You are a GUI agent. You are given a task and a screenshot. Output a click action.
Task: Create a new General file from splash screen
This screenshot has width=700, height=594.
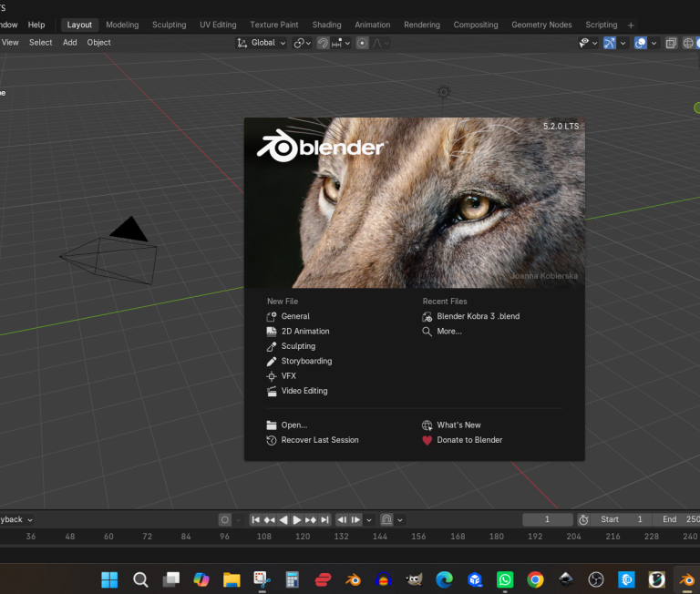coord(288,316)
